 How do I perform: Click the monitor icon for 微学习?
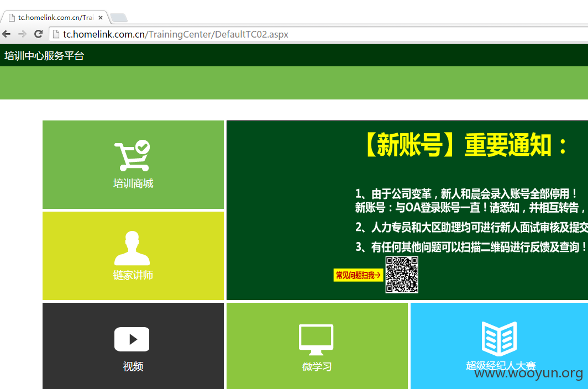click(316, 339)
